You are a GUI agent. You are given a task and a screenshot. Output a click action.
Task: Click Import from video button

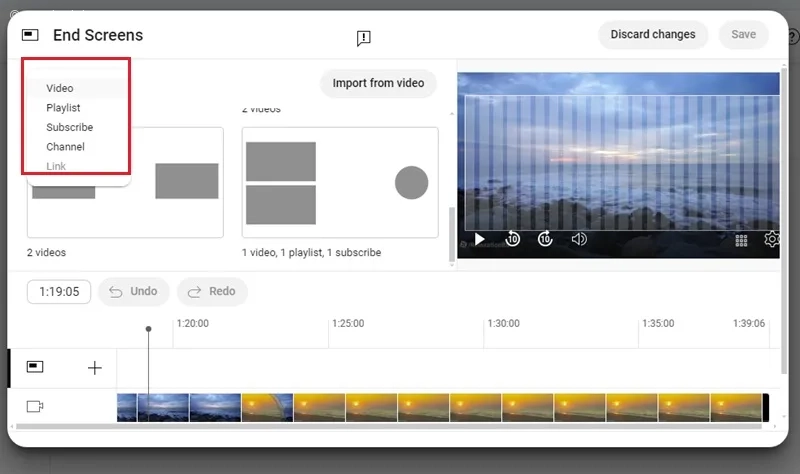coord(378,83)
